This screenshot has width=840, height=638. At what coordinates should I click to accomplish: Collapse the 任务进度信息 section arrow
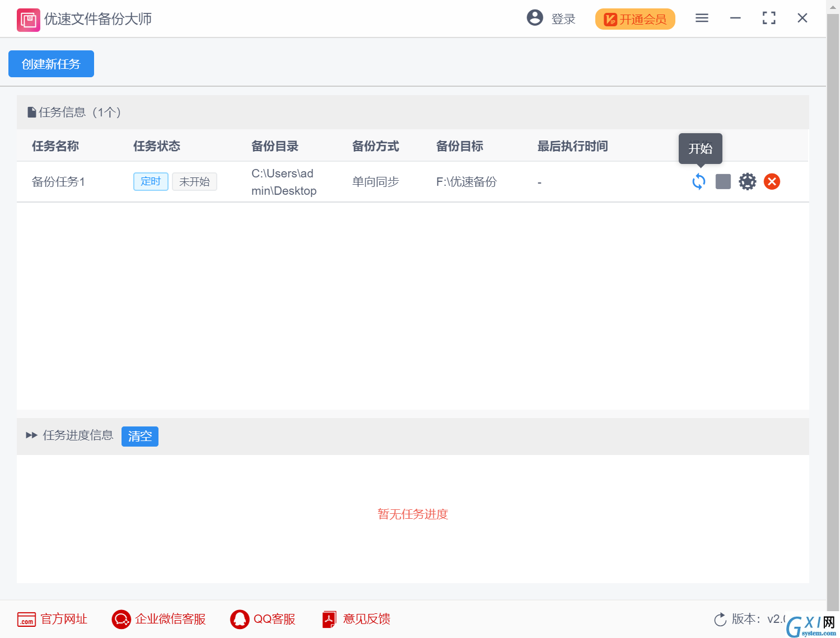pos(31,435)
